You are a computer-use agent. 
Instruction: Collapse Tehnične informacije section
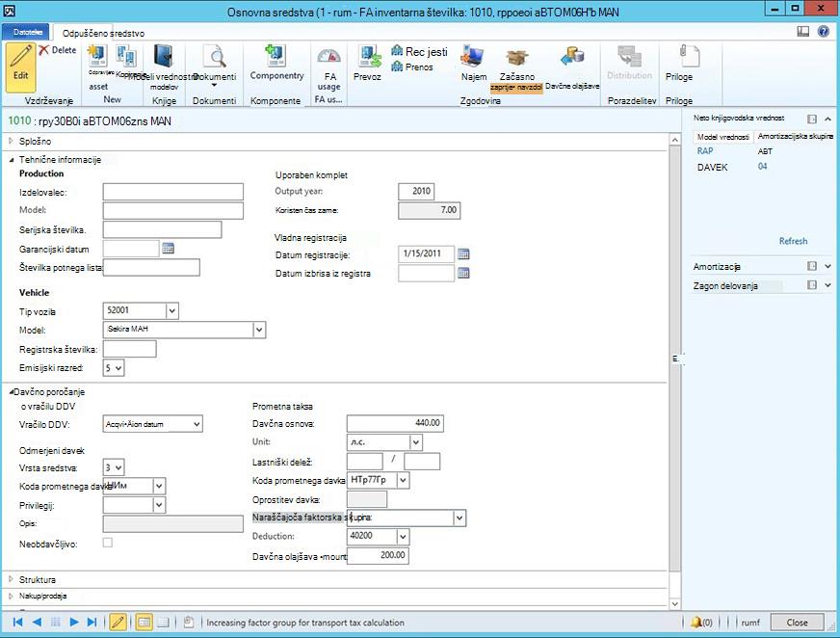coord(12,159)
